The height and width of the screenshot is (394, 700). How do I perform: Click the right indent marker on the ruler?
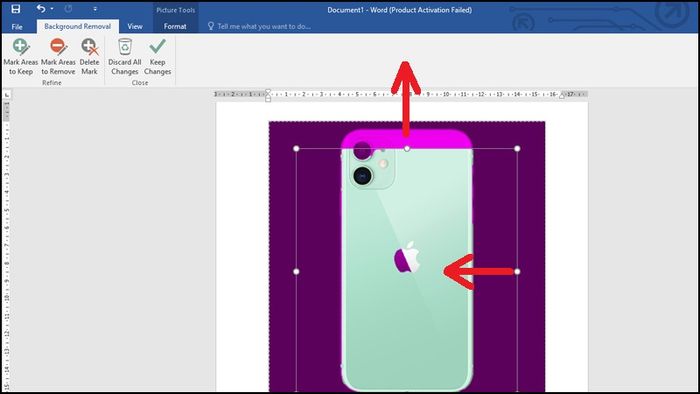click(x=562, y=95)
